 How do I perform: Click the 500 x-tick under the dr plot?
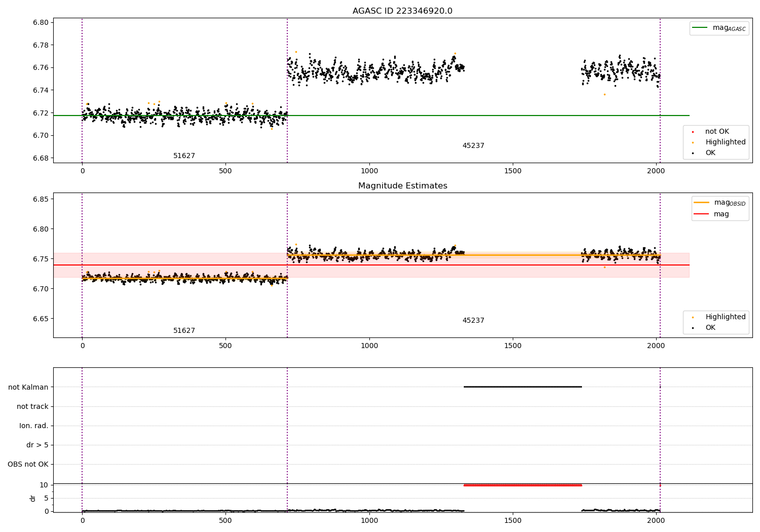click(x=225, y=520)
